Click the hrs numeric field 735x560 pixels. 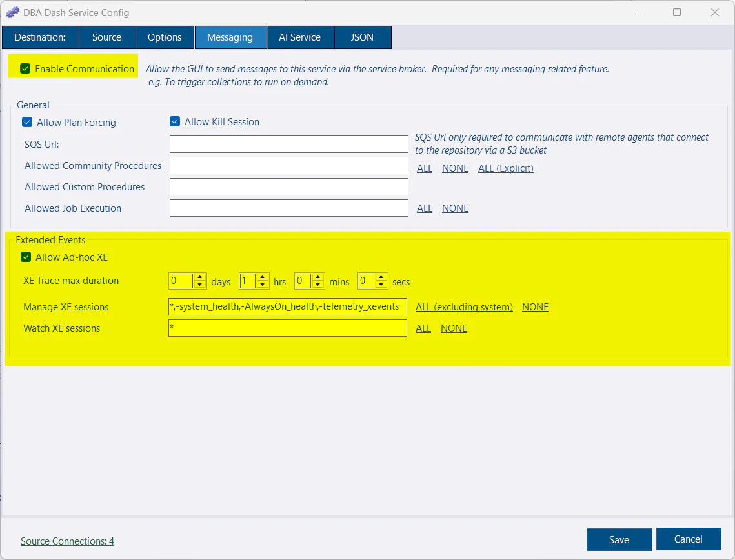pos(248,281)
